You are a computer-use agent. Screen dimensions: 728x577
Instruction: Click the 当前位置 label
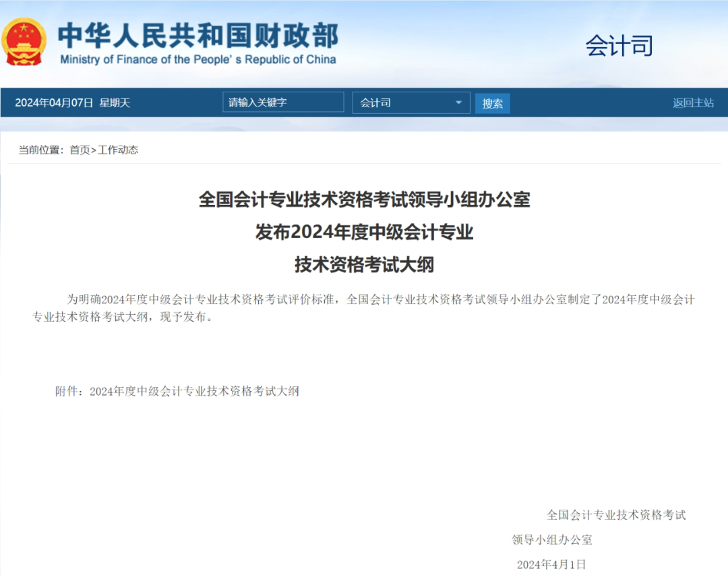40,150
